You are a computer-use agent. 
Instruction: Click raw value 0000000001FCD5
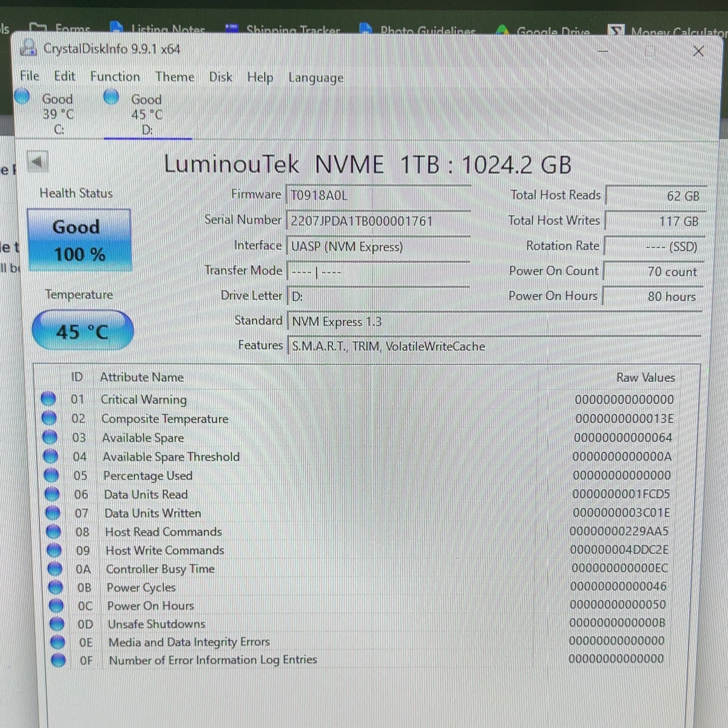pos(621,494)
